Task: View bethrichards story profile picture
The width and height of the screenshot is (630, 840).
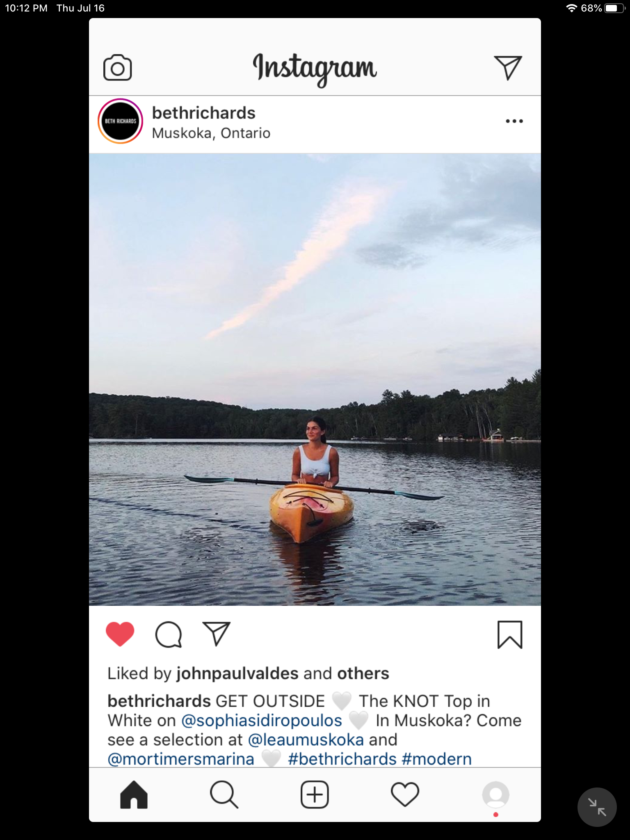Action: pyautogui.click(x=120, y=121)
